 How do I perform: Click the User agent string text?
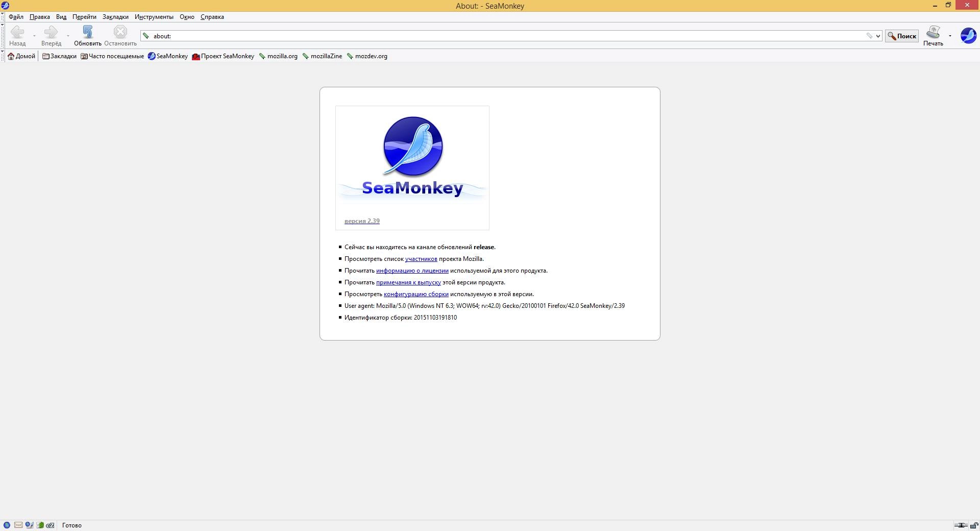[484, 306]
